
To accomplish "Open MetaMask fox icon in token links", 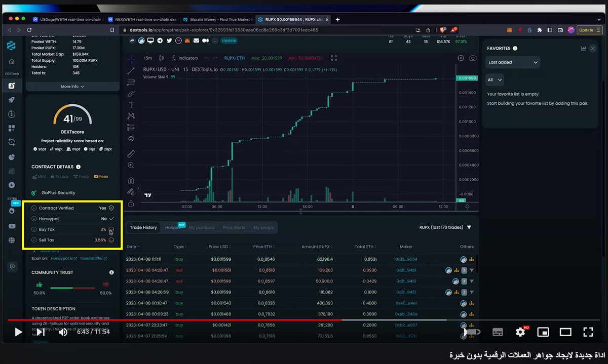I will 186,41.
